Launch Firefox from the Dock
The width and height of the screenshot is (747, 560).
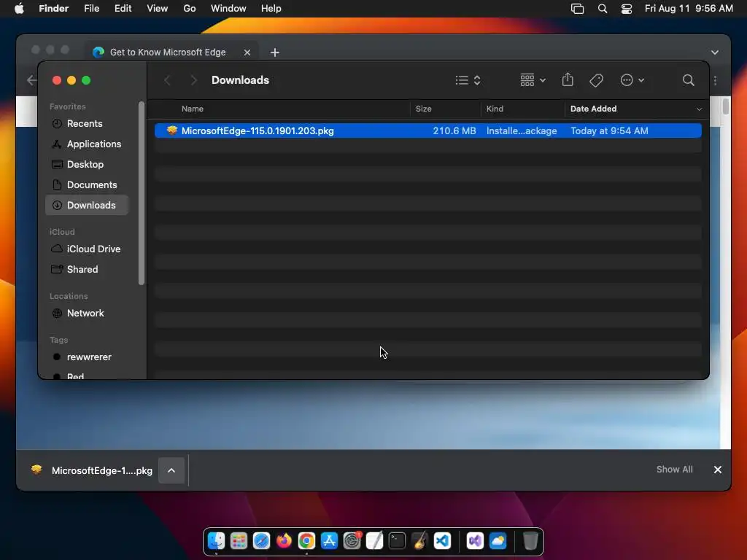pos(284,541)
